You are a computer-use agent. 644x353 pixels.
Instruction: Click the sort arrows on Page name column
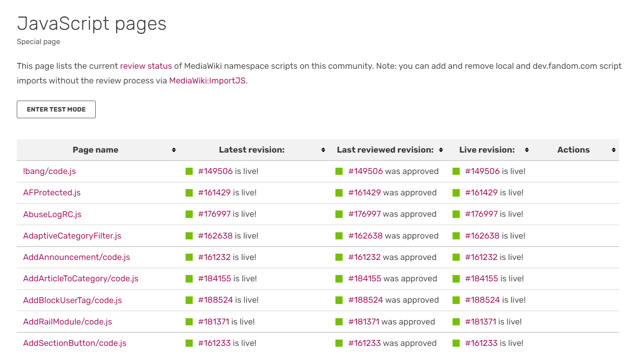(x=174, y=150)
